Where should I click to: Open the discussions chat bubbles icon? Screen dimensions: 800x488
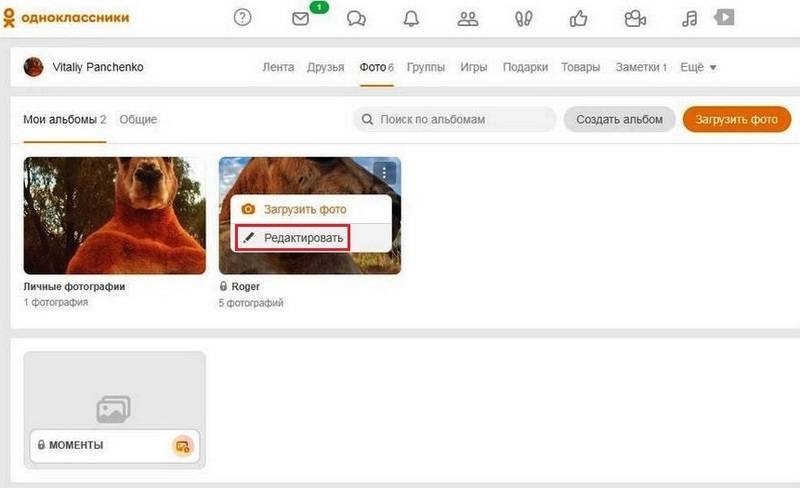click(x=356, y=19)
